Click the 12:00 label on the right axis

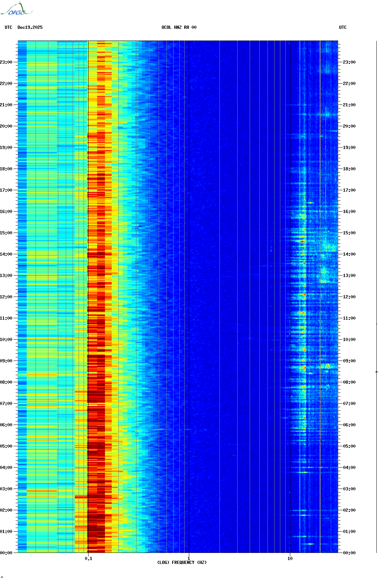click(349, 297)
